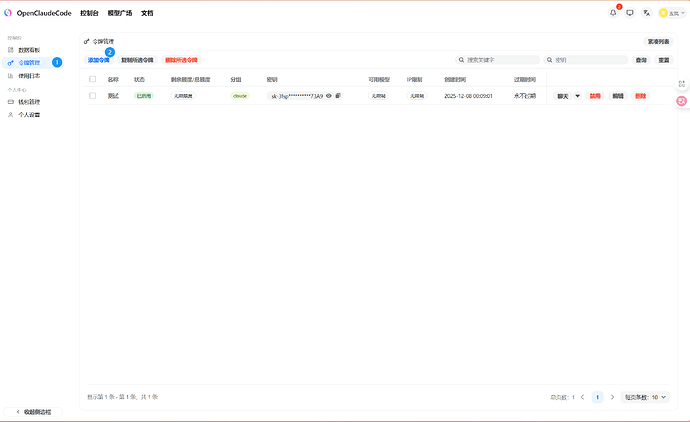Expand the dropdown arrow beside 聊天
The width and height of the screenshot is (690, 422).
pos(577,95)
